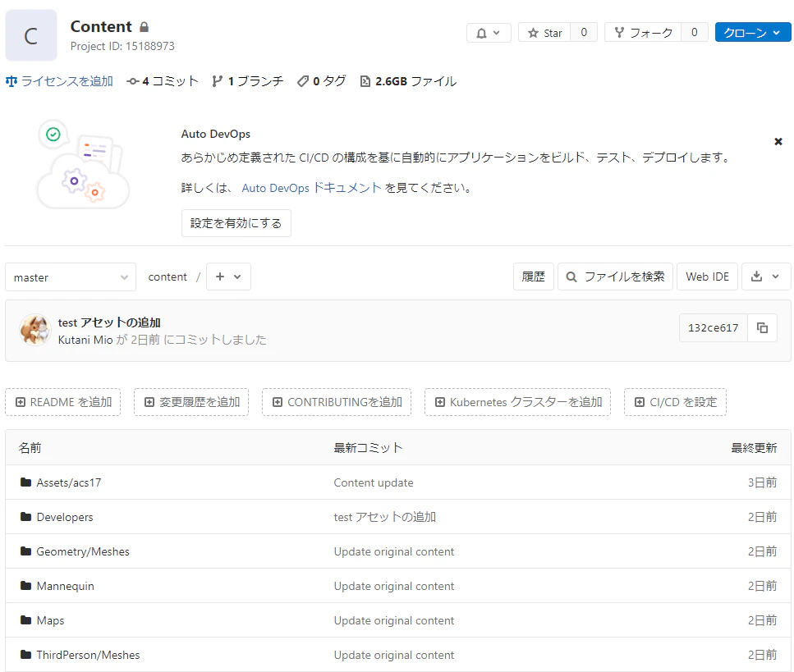This screenshot has width=794, height=672.
Task: Open the plus add-file dropdown
Action: pos(228,277)
